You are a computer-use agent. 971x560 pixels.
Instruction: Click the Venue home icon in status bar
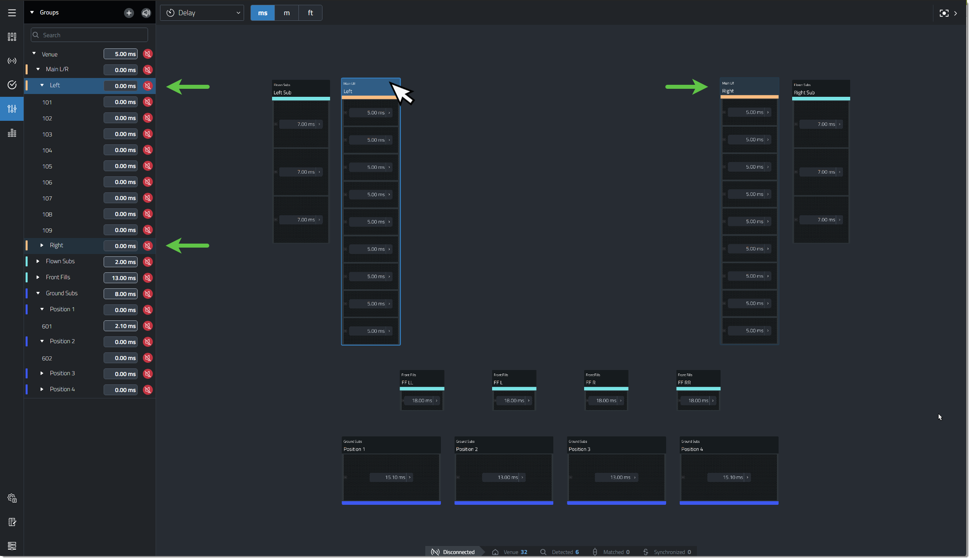tap(495, 552)
